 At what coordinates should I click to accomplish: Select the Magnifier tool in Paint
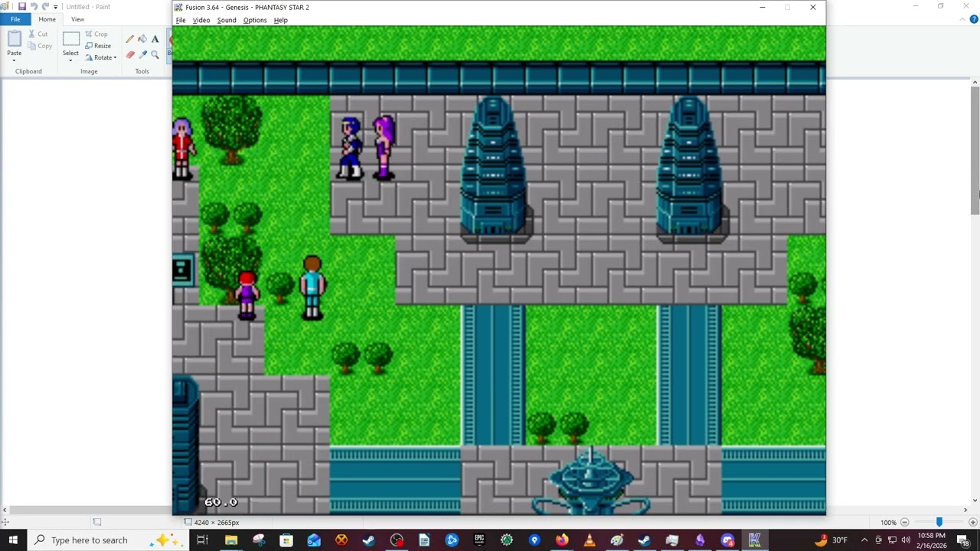155,54
